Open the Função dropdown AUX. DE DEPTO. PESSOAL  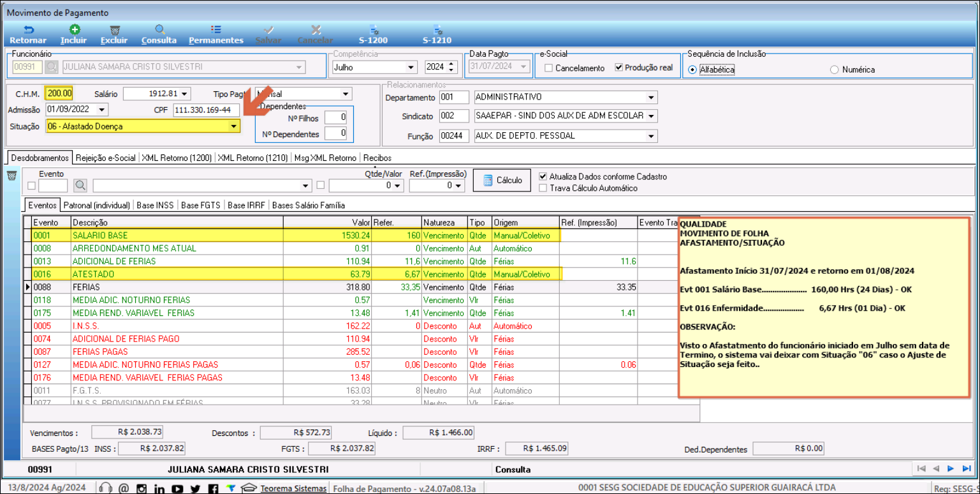click(651, 136)
